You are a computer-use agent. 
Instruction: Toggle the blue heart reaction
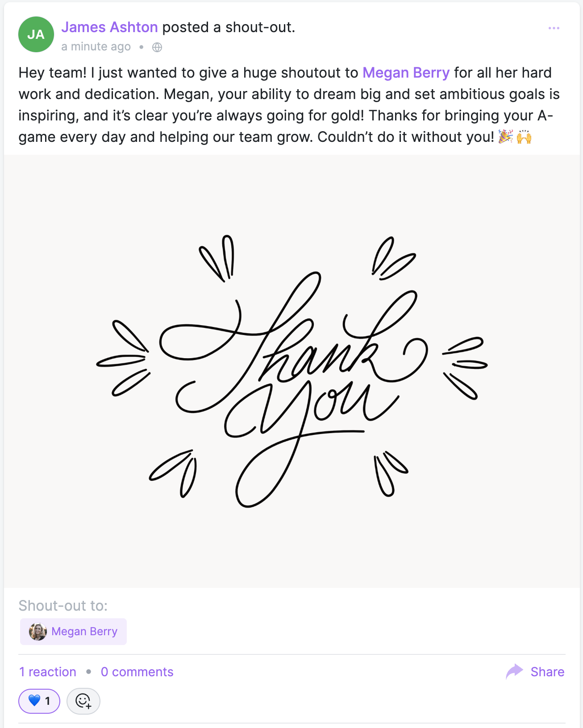tap(39, 701)
